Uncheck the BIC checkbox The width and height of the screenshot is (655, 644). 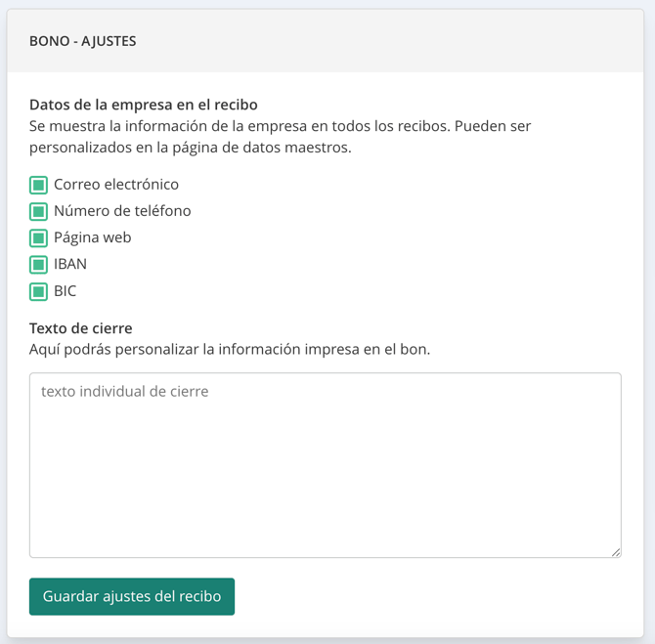point(39,291)
